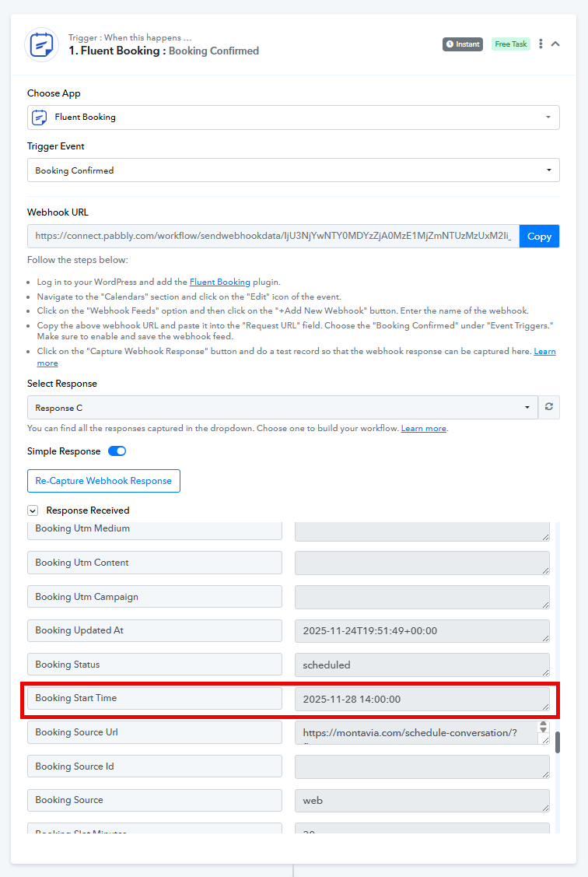Collapse the Response Received section checkbox

coord(33,510)
